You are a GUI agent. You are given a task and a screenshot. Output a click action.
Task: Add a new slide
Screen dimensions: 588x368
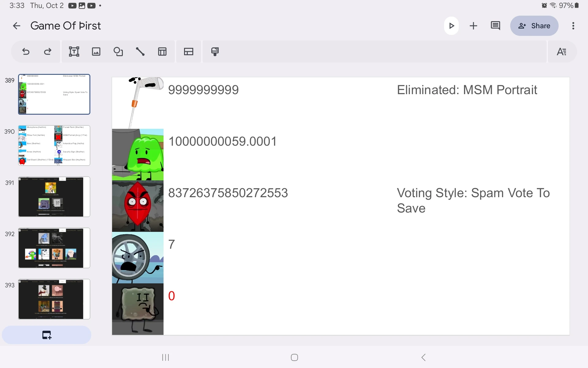[x=47, y=335]
